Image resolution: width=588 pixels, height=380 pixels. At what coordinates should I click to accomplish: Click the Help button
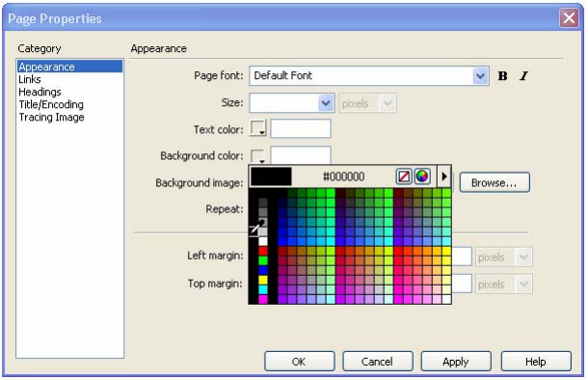click(536, 362)
